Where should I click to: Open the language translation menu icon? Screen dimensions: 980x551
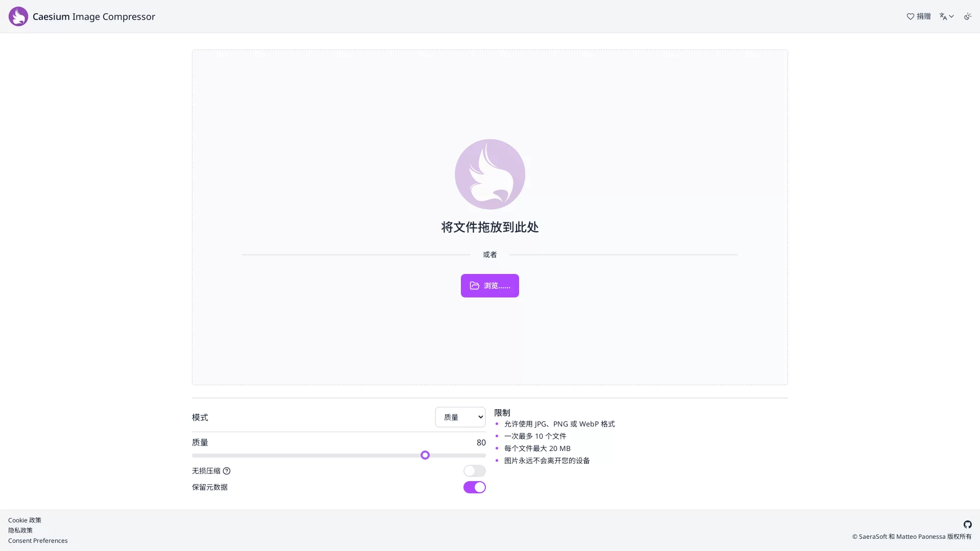[943, 16]
